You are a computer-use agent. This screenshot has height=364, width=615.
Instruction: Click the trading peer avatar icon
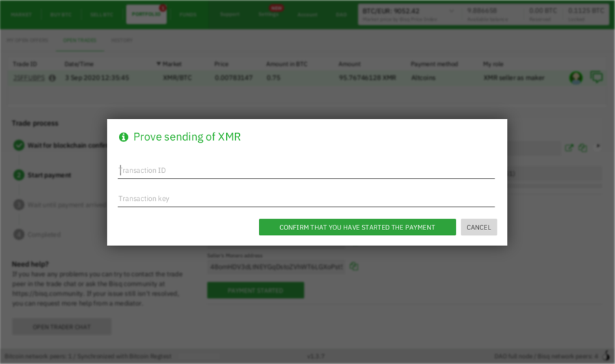coord(576,78)
